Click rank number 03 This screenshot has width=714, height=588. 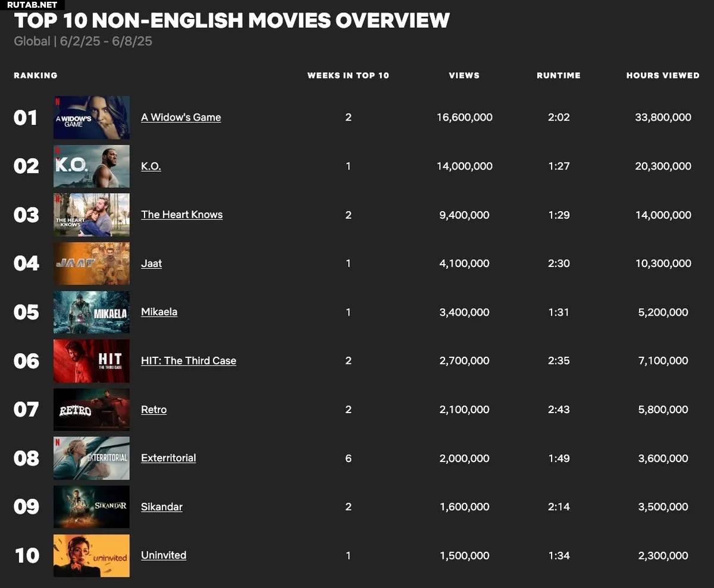(x=26, y=215)
